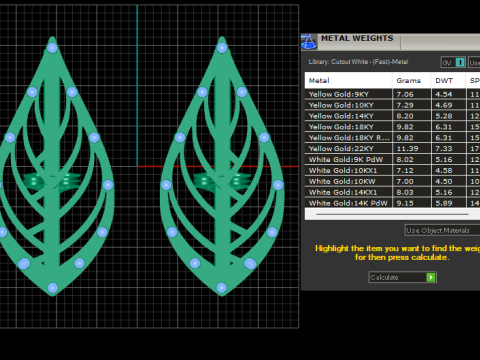Screen dimensions: 480x360
Task: Sort by the Grams column header
Action: pyautogui.click(x=412, y=80)
